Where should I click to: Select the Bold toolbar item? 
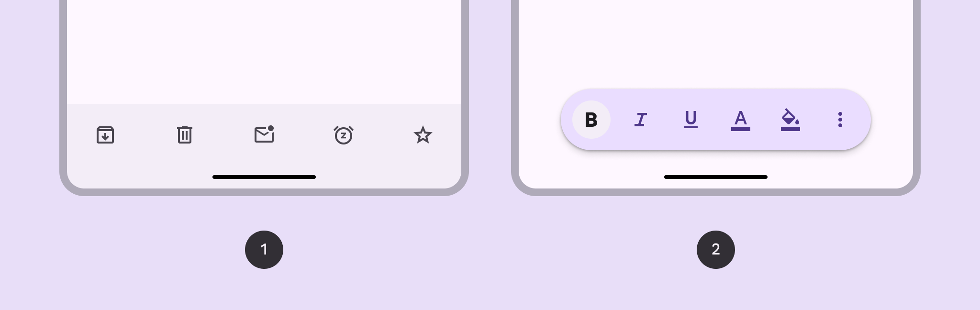point(591,120)
